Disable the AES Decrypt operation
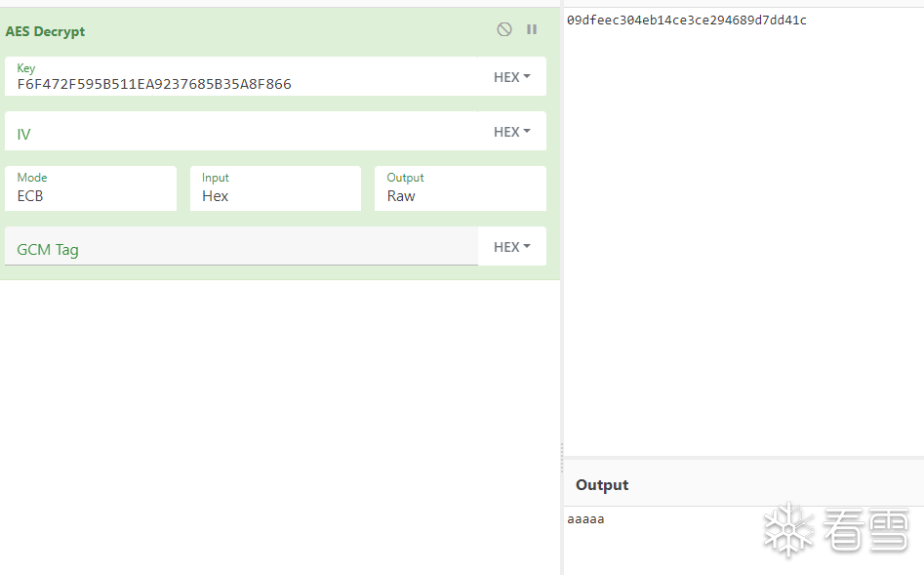The image size is (924, 575). (504, 29)
